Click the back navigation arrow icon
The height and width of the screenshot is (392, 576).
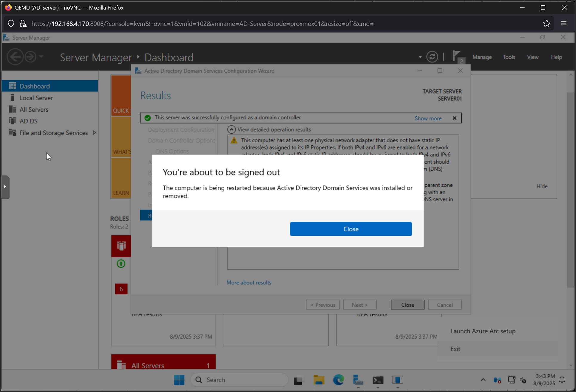tap(15, 57)
